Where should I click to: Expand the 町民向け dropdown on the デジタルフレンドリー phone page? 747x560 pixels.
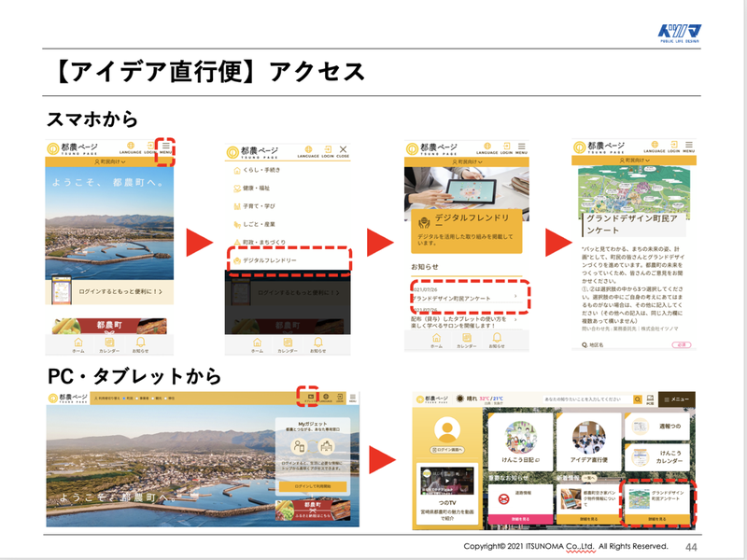pyautogui.click(x=467, y=161)
